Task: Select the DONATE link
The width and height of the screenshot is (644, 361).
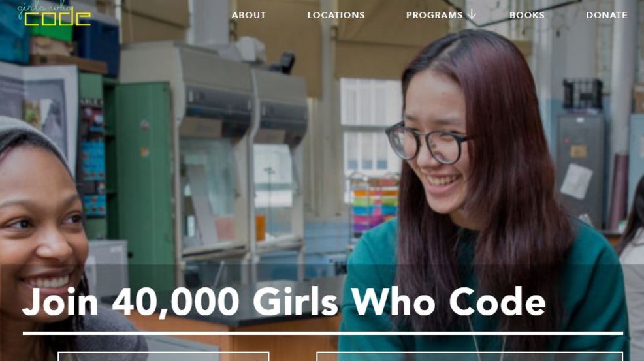Action: (607, 15)
